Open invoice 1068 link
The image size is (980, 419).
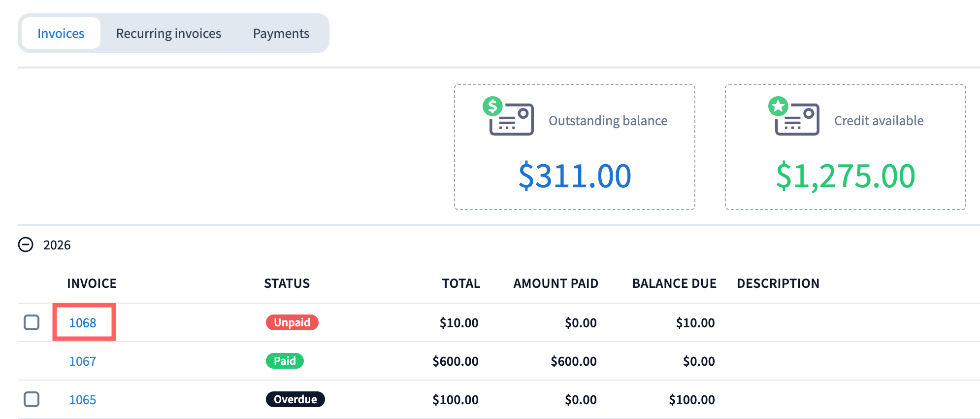[83, 323]
